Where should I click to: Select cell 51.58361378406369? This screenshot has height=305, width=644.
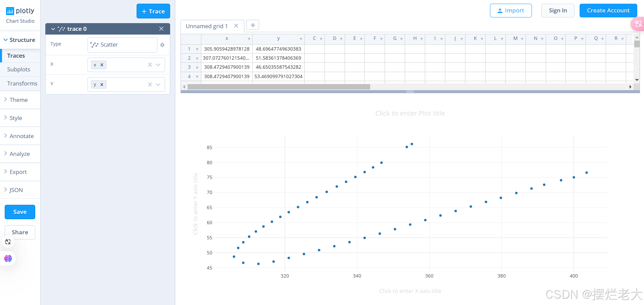(x=279, y=58)
